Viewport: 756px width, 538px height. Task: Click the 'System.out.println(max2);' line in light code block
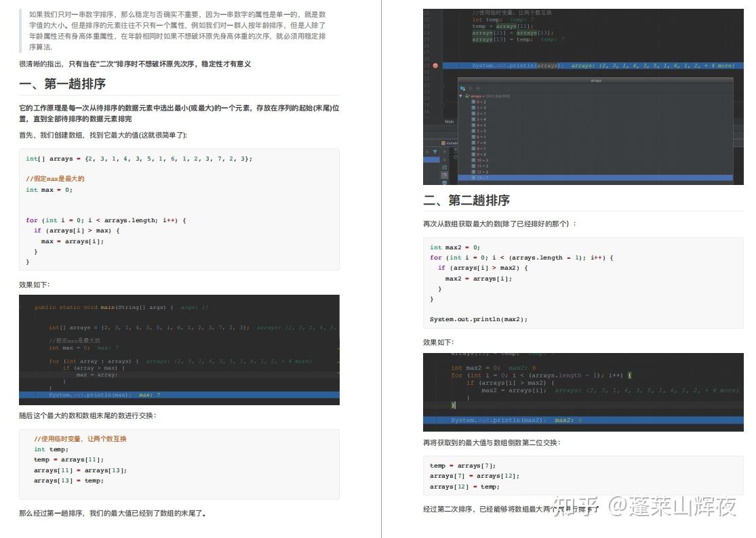tap(479, 319)
